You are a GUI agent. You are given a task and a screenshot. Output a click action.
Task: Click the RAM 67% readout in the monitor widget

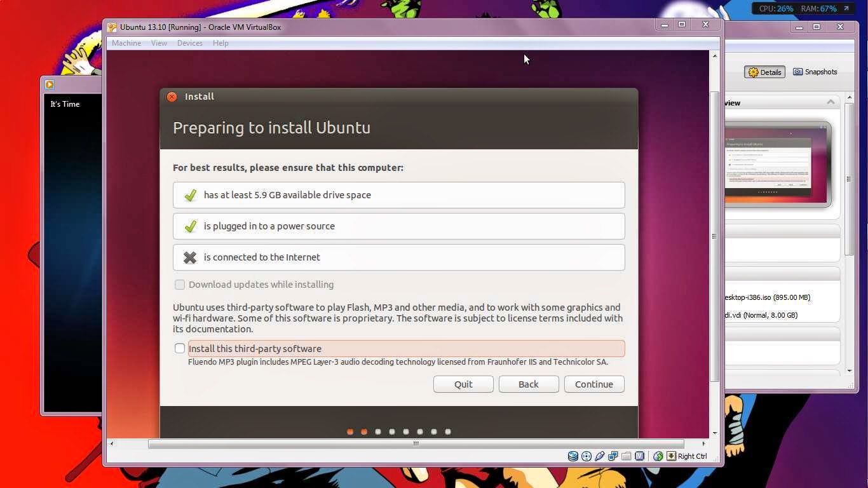818,9
